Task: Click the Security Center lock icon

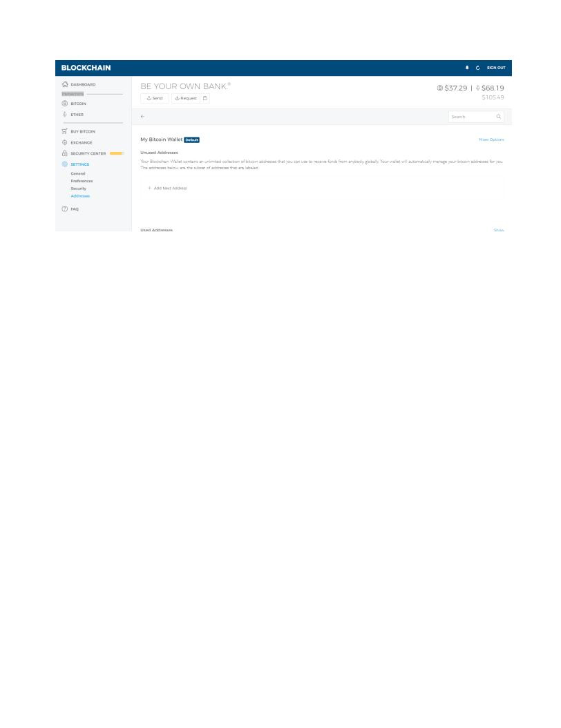Action: 64,153
